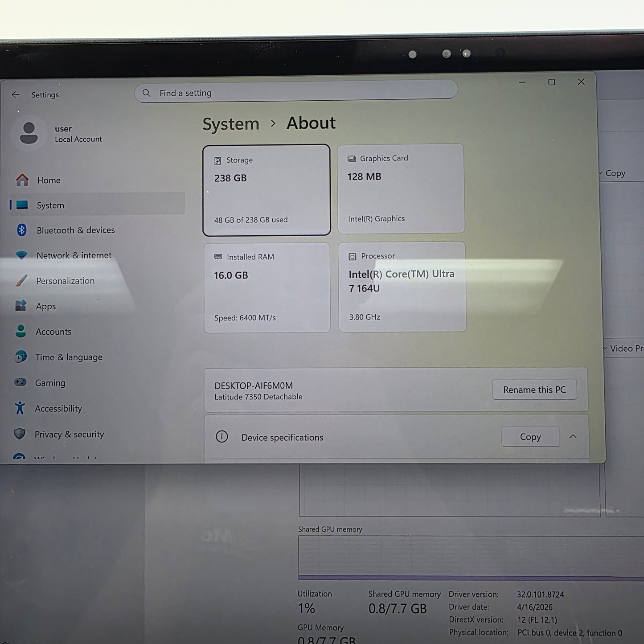Click the user profile avatar
This screenshot has height=644, width=644.
[29, 133]
